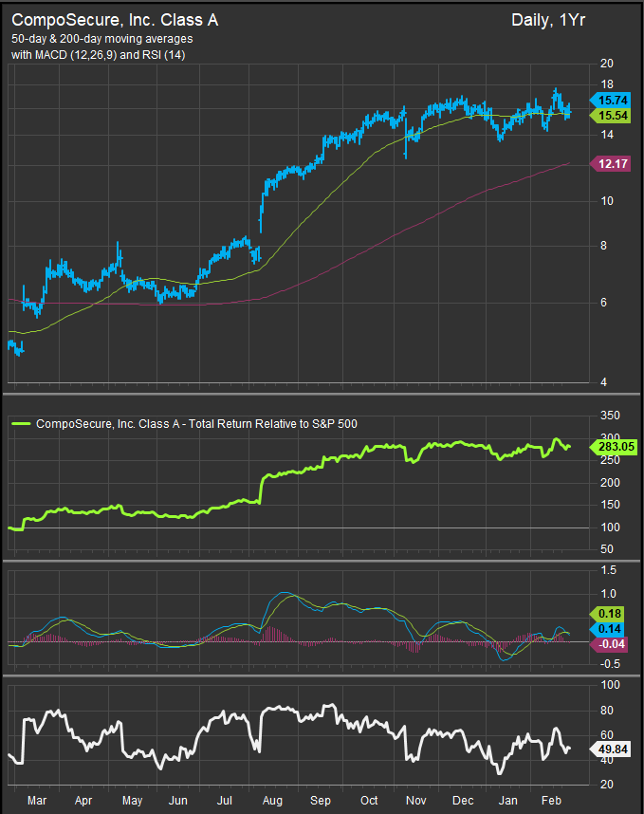Click the 10 label on the price axis

coord(607,201)
